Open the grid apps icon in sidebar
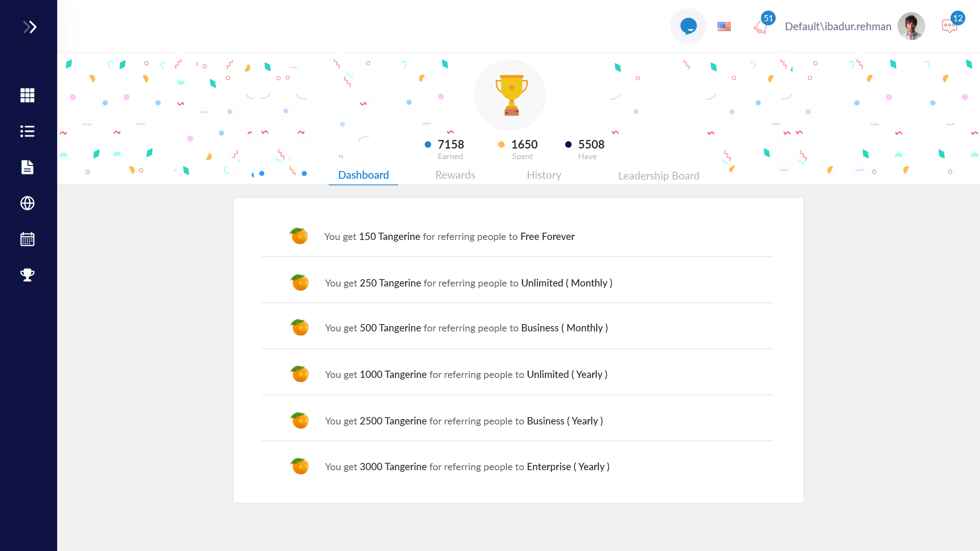This screenshot has height=551, width=980. click(x=27, y=95)
